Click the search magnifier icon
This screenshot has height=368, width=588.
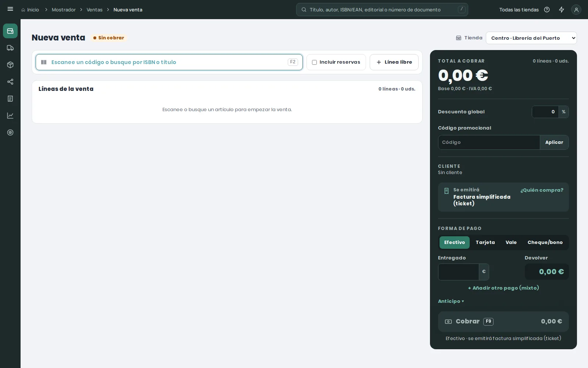coord(304,10)
